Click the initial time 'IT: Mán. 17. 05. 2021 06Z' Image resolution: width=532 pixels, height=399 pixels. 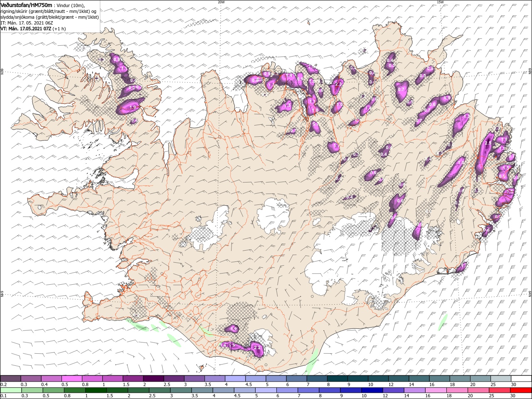tap(27, 23)
